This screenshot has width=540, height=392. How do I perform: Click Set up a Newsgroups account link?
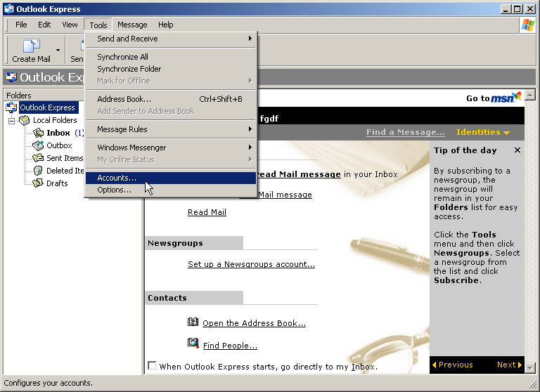(x=251, y=264)
